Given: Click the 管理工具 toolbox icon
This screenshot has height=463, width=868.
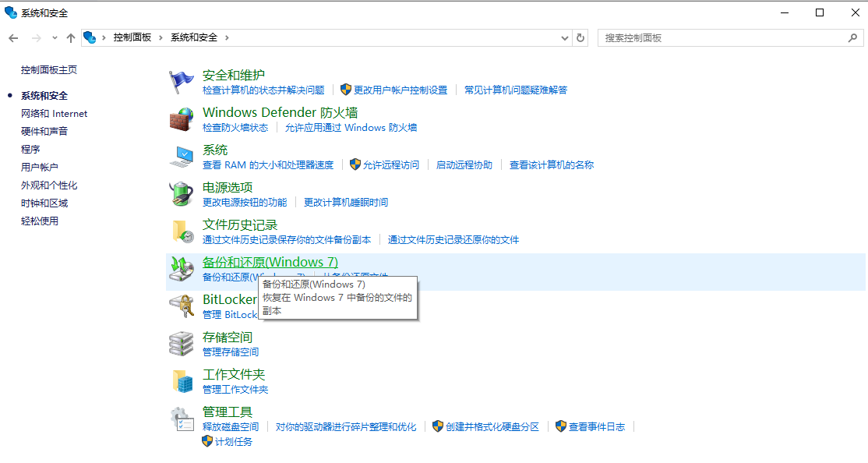Looking at the screenshot, I should [182, 418].
